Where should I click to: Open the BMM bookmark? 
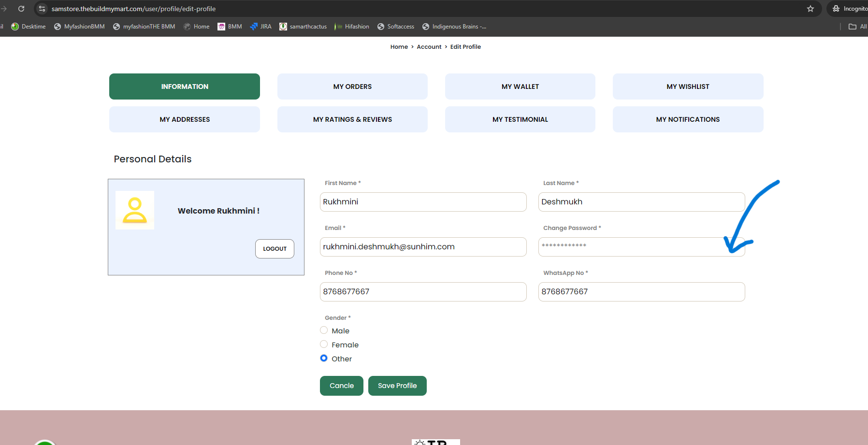(x=230, y=27)
